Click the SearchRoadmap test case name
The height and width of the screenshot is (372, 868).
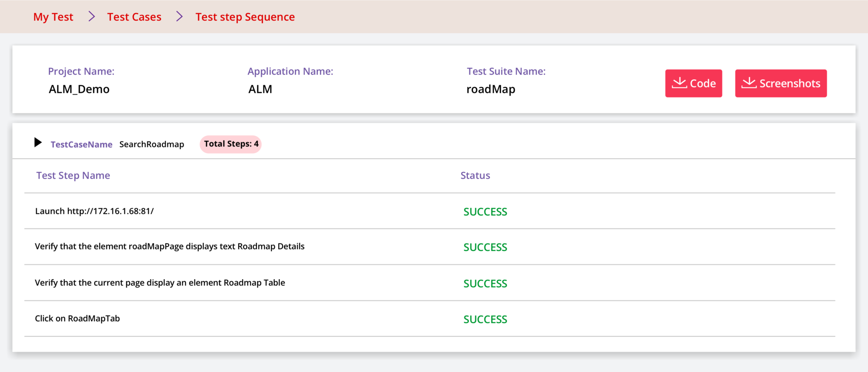click(151, 145)
